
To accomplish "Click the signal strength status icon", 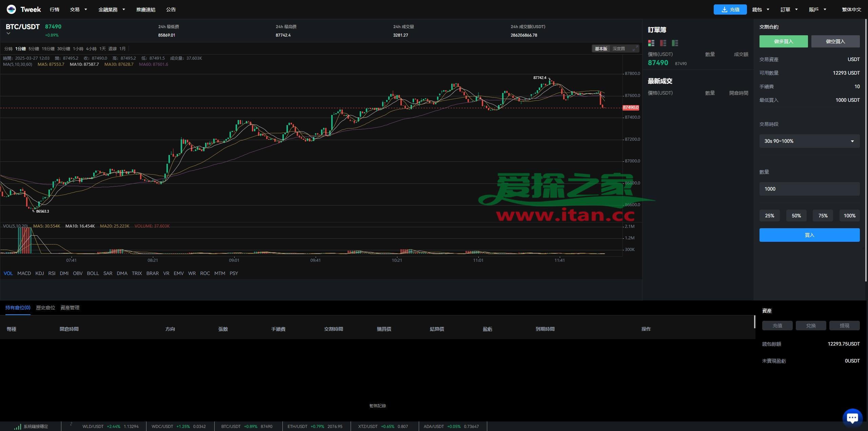I will pyautogui.click(x=17, y=427).
